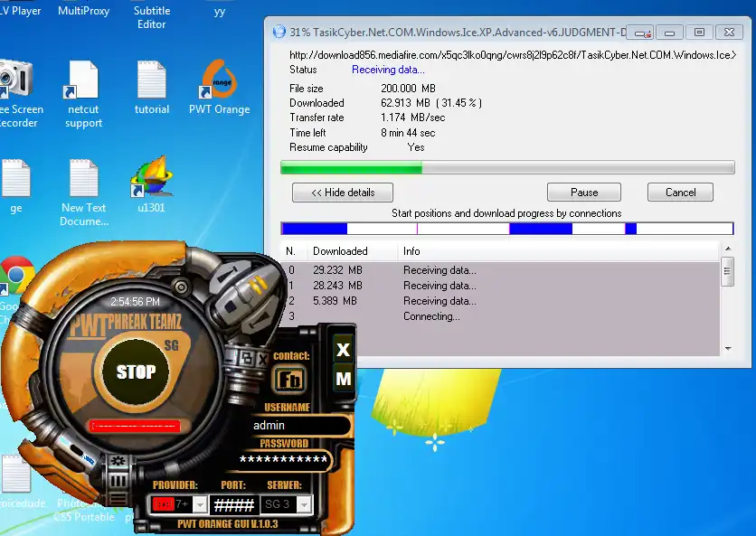The height and width of the screenshot is (536, 756).
Task: Click the PASSWORD field in PWT Orange
Action: tap(284, 459)
